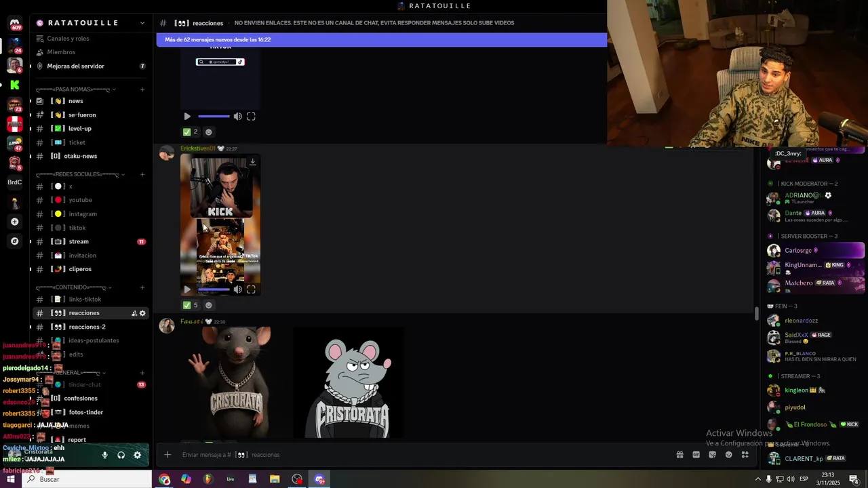868x488 pixels.
Task: Show hidden system tray icons
Action: 757,479
